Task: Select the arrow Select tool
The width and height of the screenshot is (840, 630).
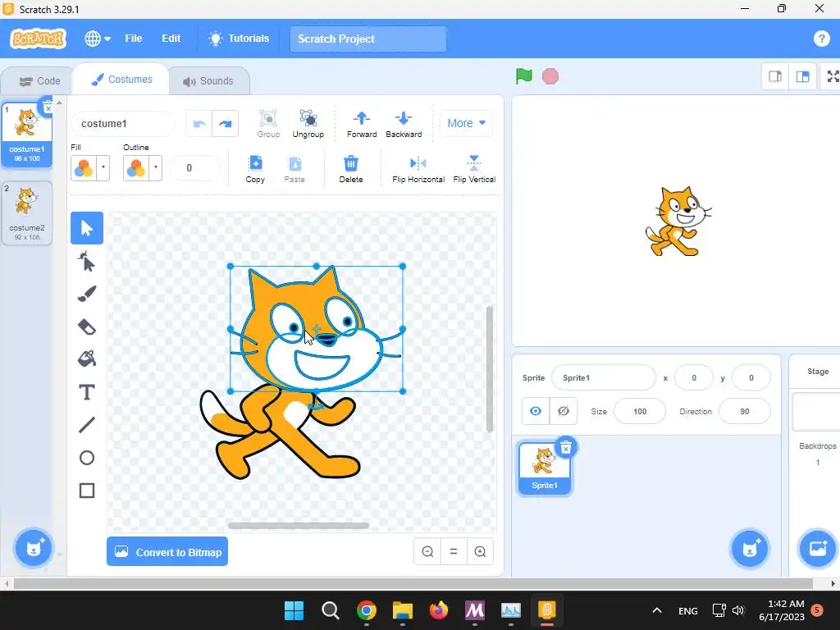Action: [87, 228]
